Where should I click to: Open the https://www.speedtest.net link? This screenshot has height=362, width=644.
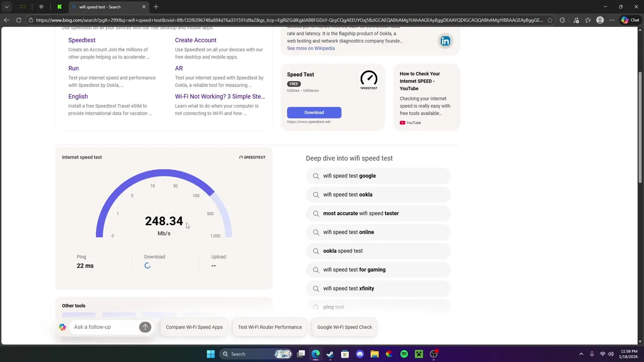tap(308, 122)
